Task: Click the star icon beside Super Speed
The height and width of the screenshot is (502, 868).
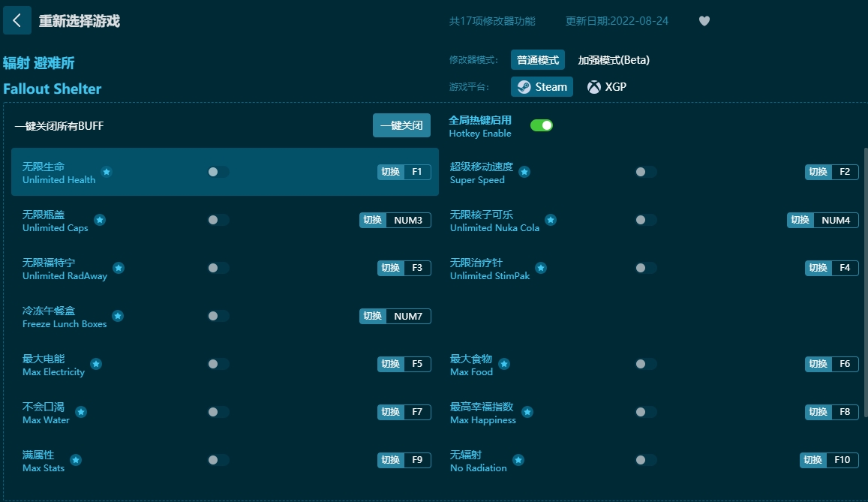Action: pos(524,172)
